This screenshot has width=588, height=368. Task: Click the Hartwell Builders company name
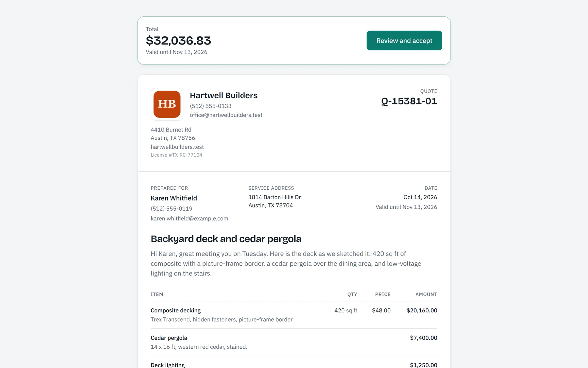pyautogui.click(x=224, y=96)
